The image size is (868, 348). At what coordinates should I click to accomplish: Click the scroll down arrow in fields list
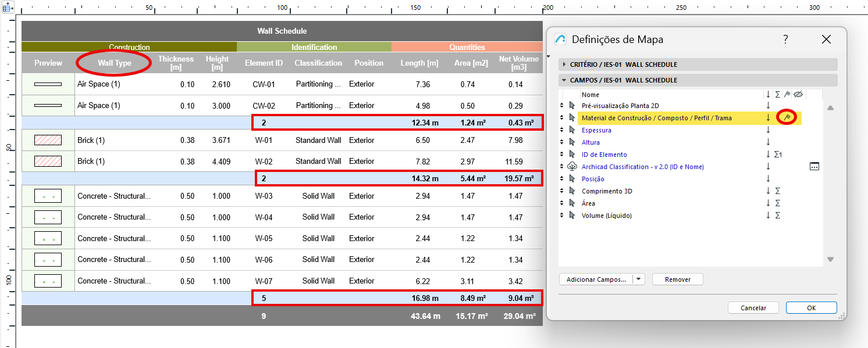click(x=831, y=260)
